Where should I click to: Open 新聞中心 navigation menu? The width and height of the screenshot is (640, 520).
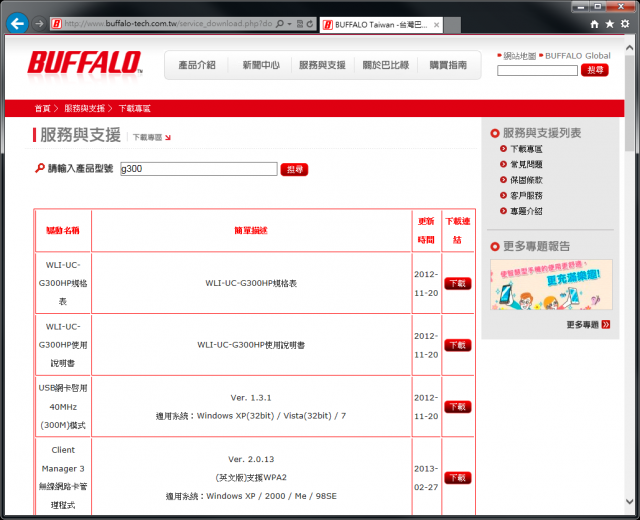tap(261, 65)
